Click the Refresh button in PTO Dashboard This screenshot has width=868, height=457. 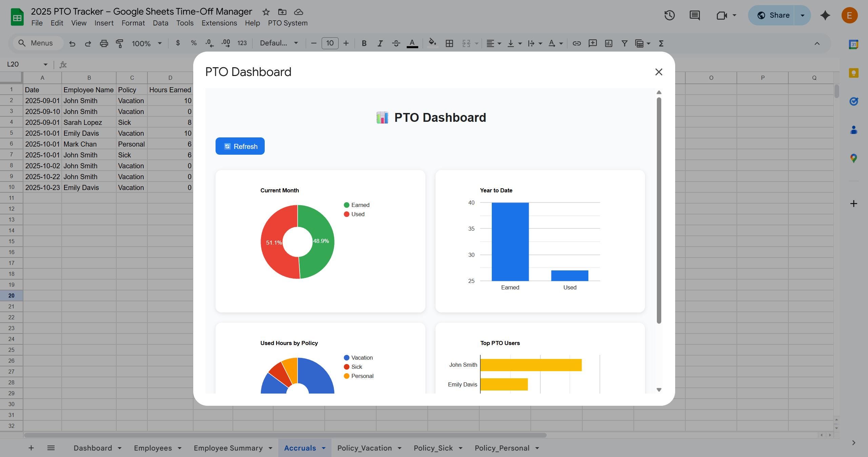240,146
